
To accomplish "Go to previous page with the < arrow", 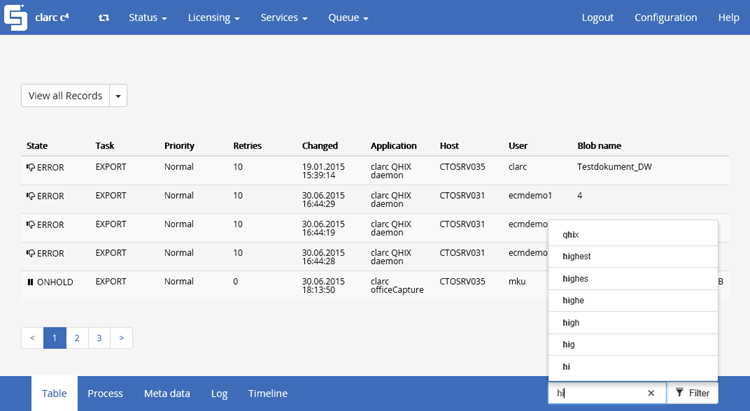I will [33, 338].
